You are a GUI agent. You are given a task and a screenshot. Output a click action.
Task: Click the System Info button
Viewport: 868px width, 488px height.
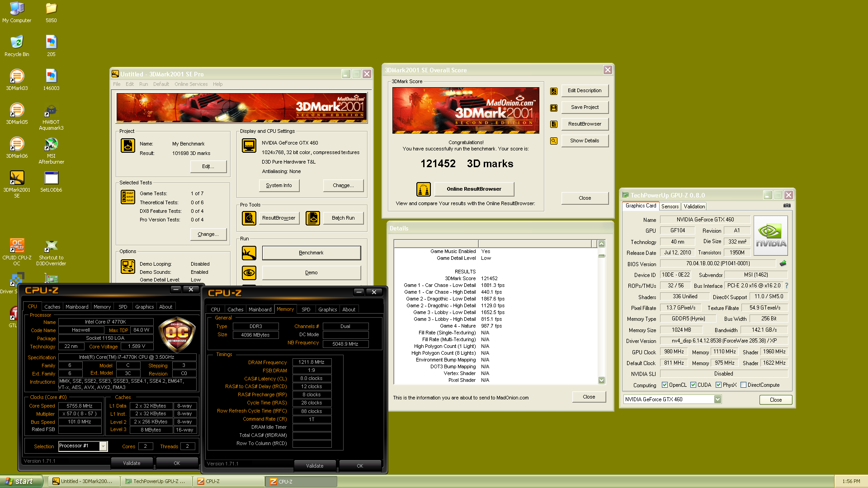pos(279,185)
